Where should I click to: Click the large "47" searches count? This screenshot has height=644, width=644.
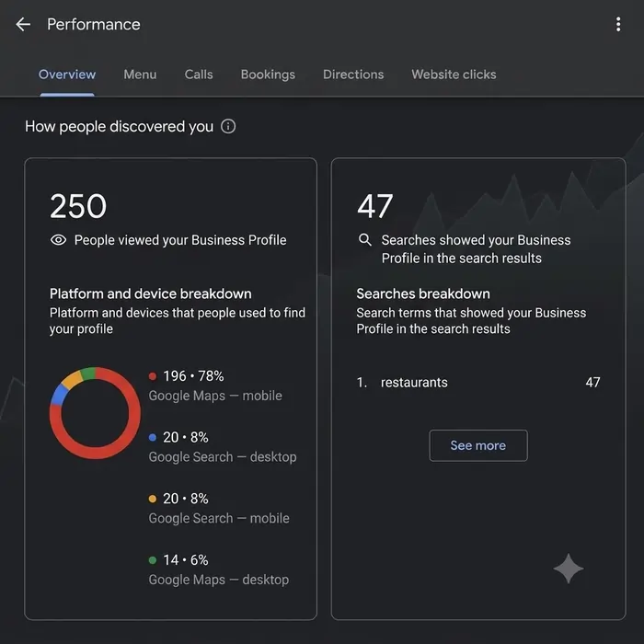(x=374, y=206)
